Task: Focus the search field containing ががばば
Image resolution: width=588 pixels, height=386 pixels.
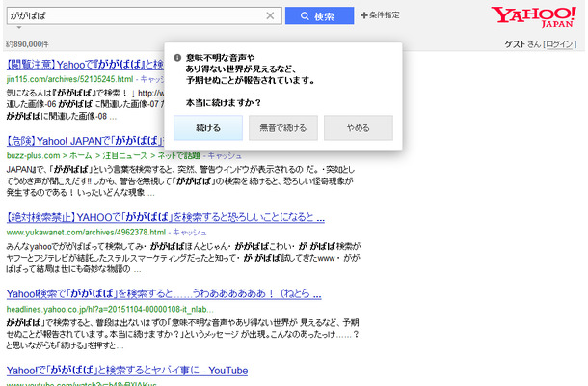Action: [135, 15]
